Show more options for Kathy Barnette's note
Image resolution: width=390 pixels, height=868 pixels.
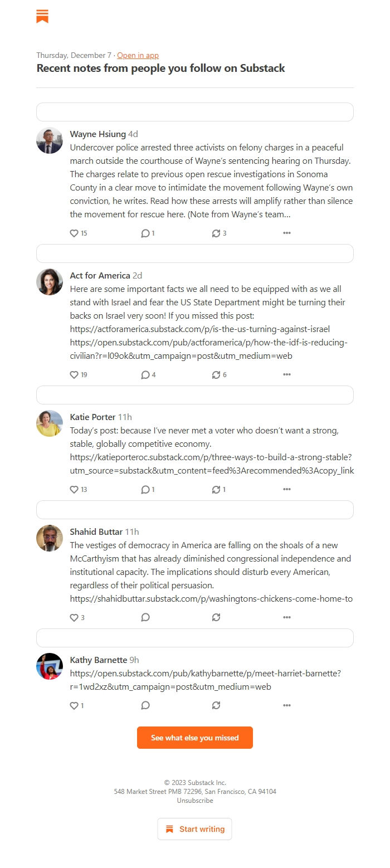pos(287,706)
